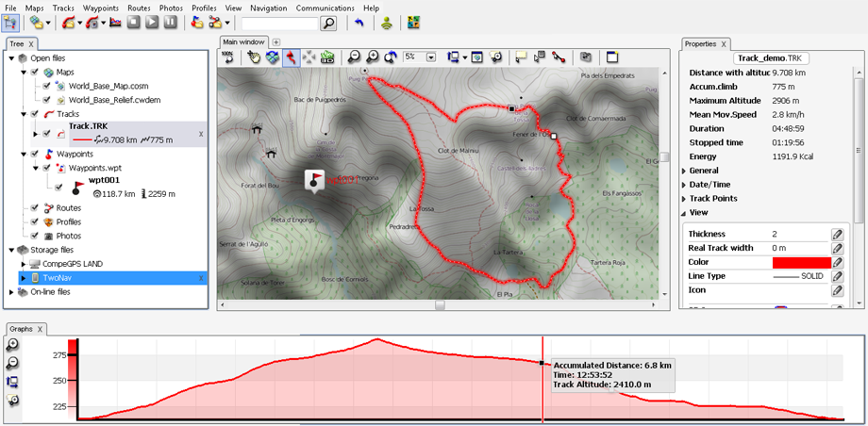Select the pan hand tool

pos(254,57)
